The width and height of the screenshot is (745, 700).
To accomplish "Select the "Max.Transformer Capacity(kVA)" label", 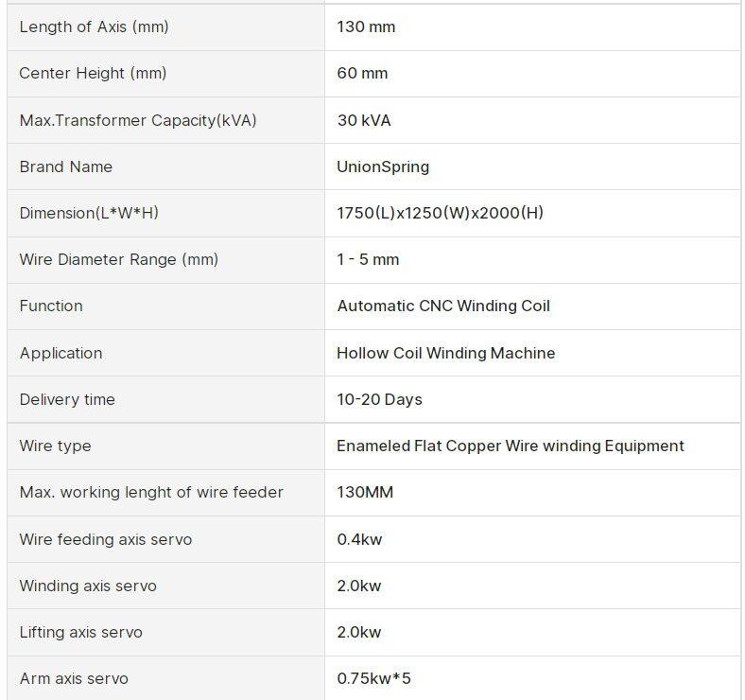I will 138,120.
